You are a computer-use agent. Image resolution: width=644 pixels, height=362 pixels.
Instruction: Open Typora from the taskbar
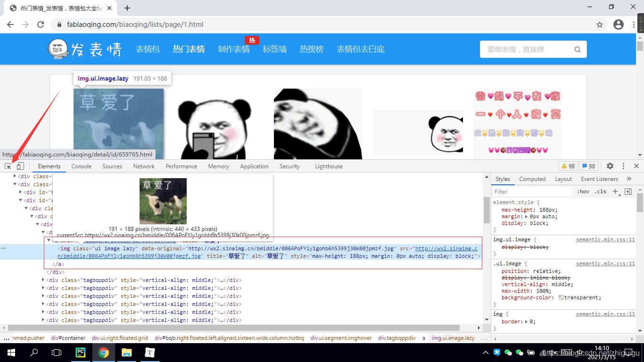(149, 353)
